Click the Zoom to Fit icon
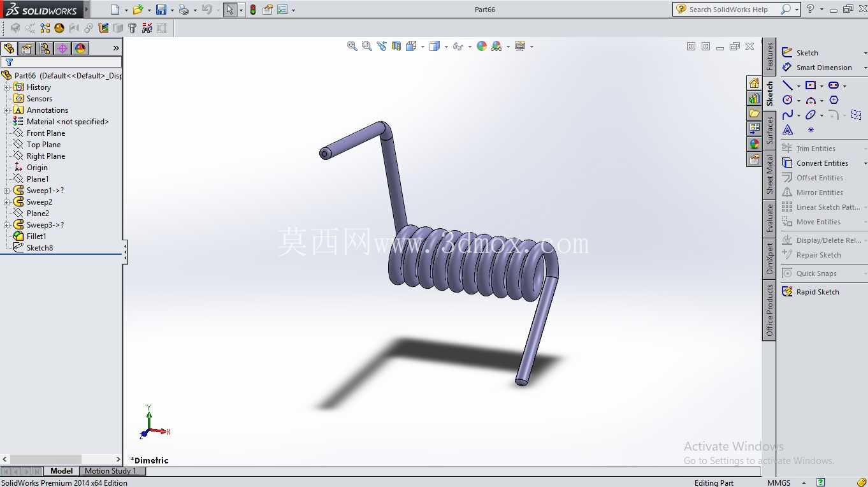 coord(352,46)
